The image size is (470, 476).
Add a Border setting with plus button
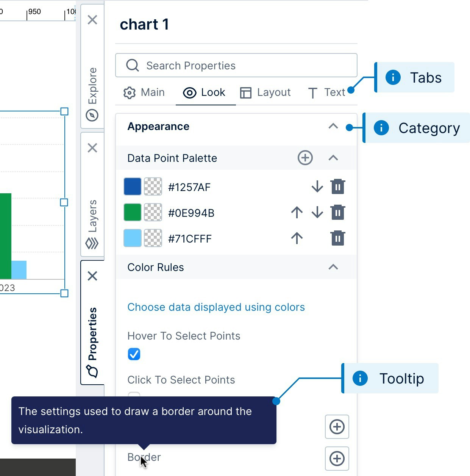[337, 459]
